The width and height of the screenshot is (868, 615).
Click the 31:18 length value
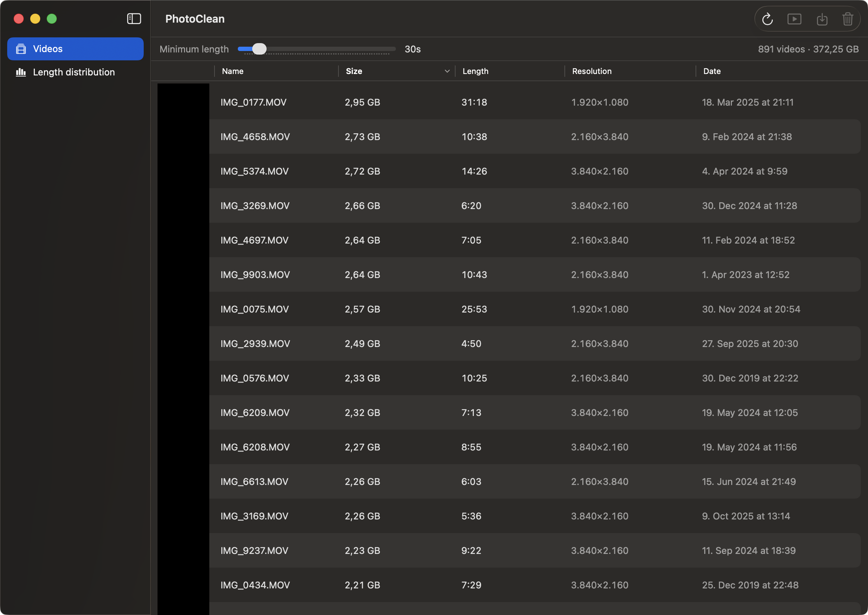coord(474,102)
